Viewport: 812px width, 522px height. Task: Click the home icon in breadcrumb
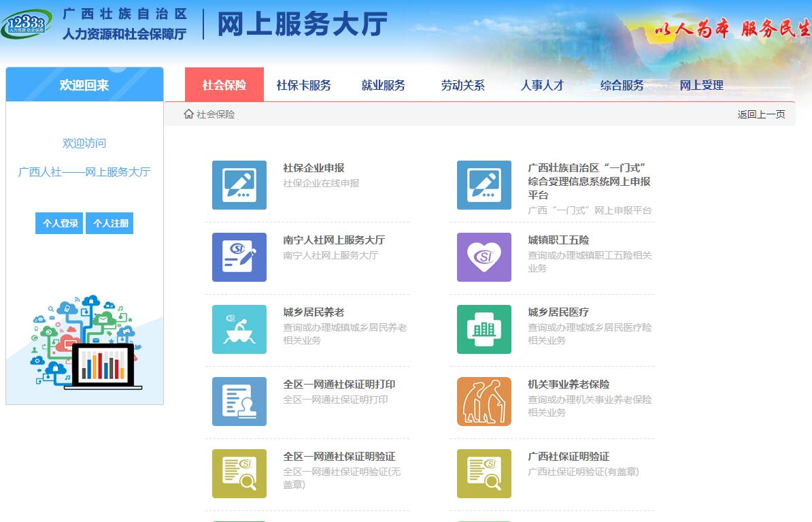coord(189,114)
